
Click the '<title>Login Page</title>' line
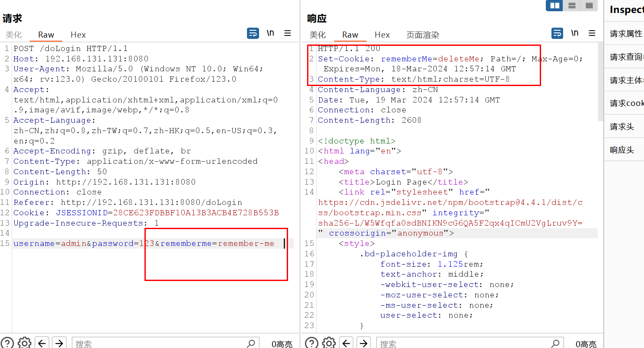point(404,182)
